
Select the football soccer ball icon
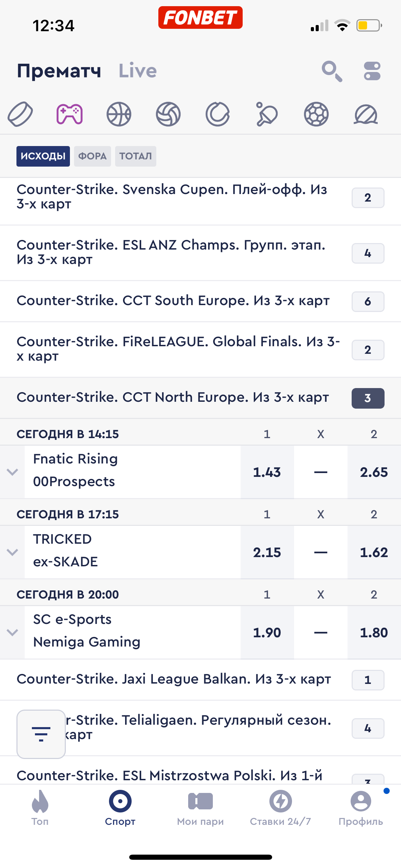click(316, 114)
